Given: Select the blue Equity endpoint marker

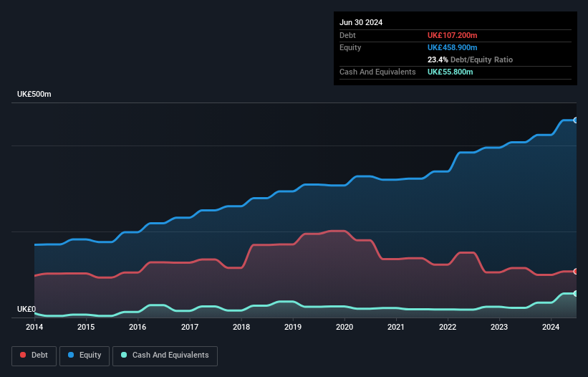Looking at the screenshot, I should click(x=576, y=120).
